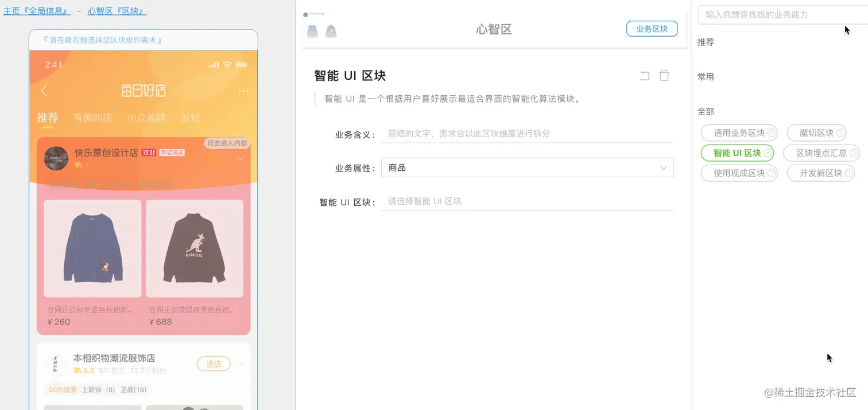868x410 pixels.
Task: Click the help icon on 使用现成区块 tag
Action: coord(772,173)
